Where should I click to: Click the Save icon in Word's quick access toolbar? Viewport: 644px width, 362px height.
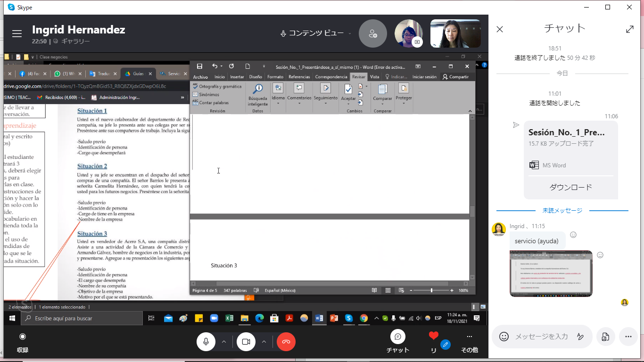coord(199,66)
